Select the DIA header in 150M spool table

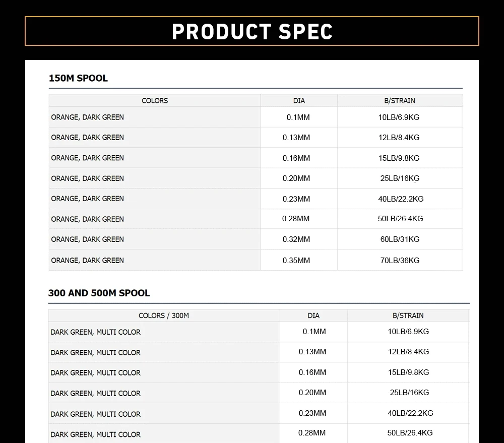pos(299,101)
